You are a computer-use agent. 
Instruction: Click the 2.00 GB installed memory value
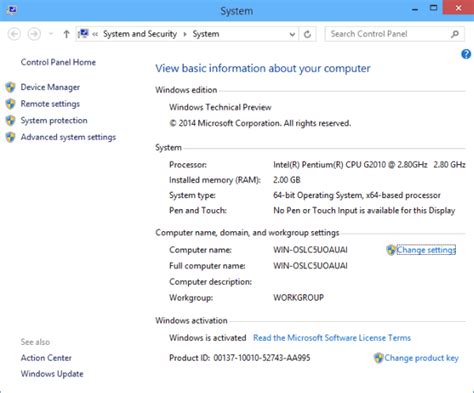coord(287,180)
